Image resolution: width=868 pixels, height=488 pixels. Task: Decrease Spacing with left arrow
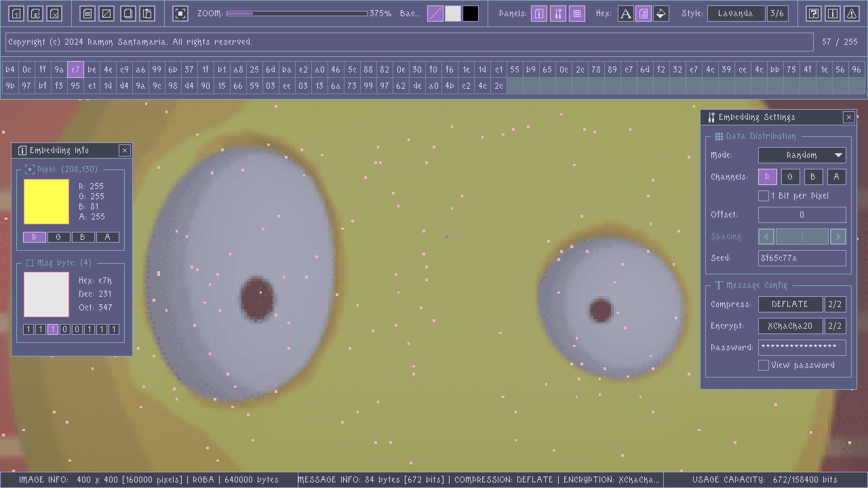point(766,237)
